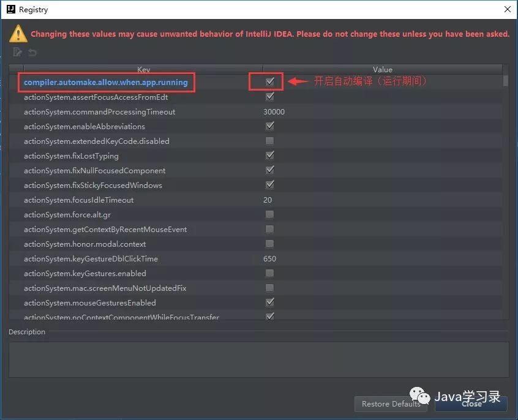
Task: Enable actionSystem.extendedKeyCode.disabled checkbox
Action: (x=269, y=141)
